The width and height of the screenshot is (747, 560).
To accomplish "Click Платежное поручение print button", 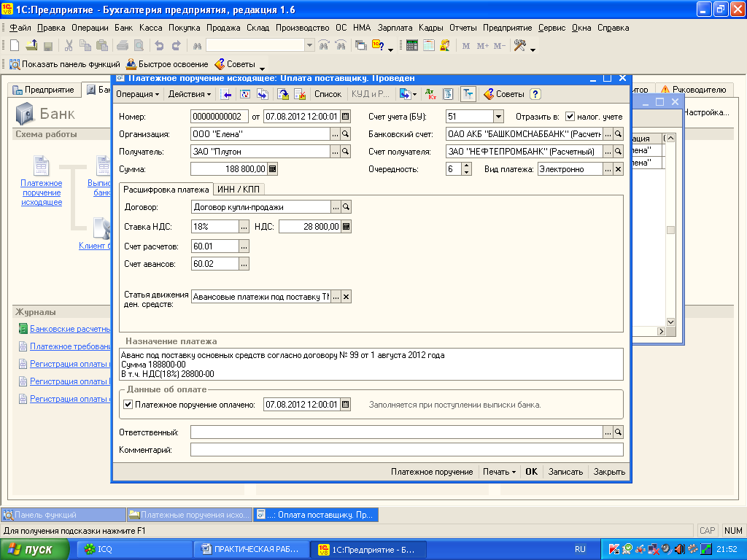I will 432,472.
